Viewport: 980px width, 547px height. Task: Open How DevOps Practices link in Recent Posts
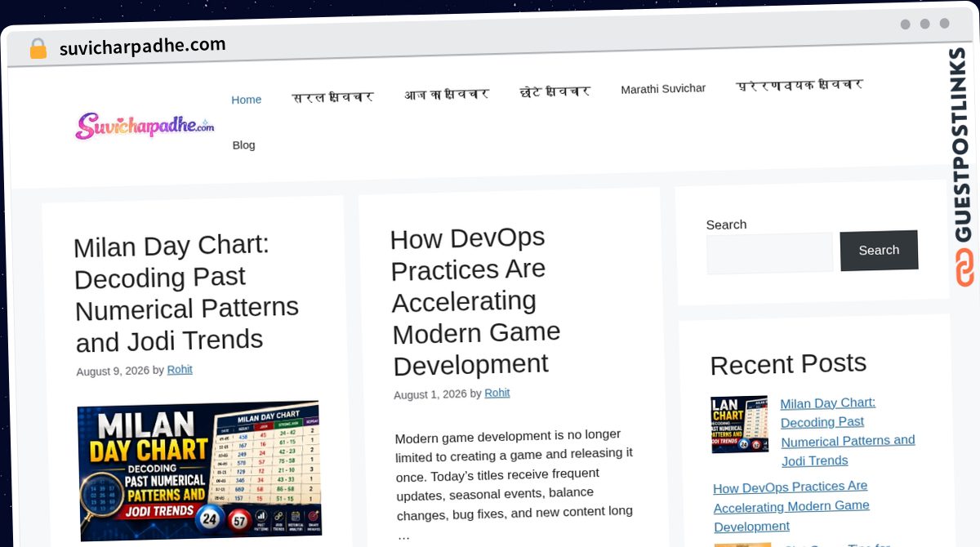791,506
